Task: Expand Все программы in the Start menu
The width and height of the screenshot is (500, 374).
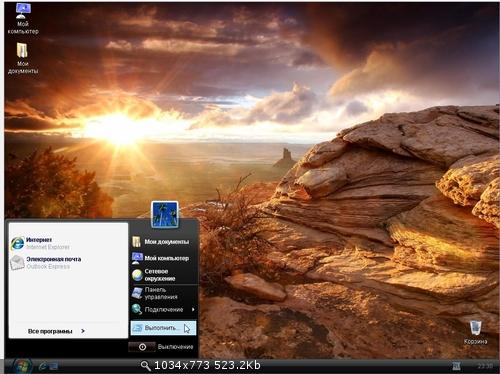Action: [x=57, y=331]
